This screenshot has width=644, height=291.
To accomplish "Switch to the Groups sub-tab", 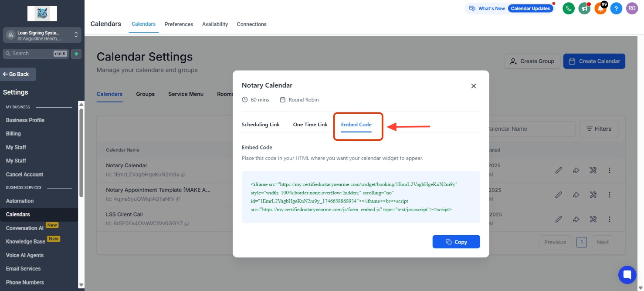I will point(145,94).
